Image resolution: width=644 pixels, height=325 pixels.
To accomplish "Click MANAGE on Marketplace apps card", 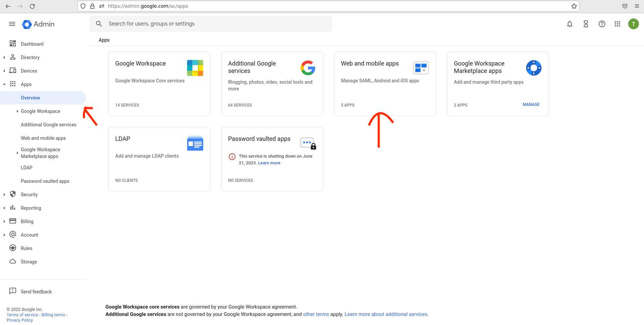I will [531, 105].
